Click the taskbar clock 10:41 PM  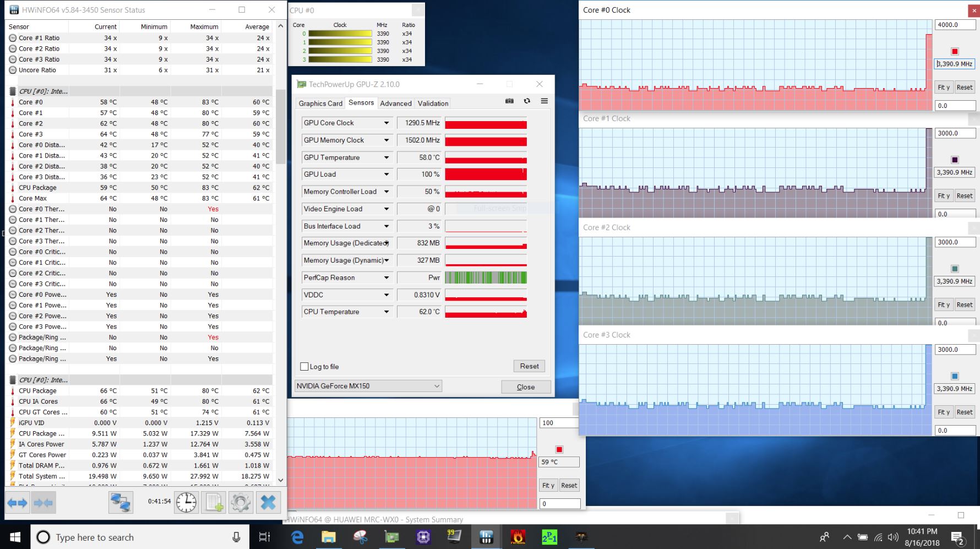[922, 537]
